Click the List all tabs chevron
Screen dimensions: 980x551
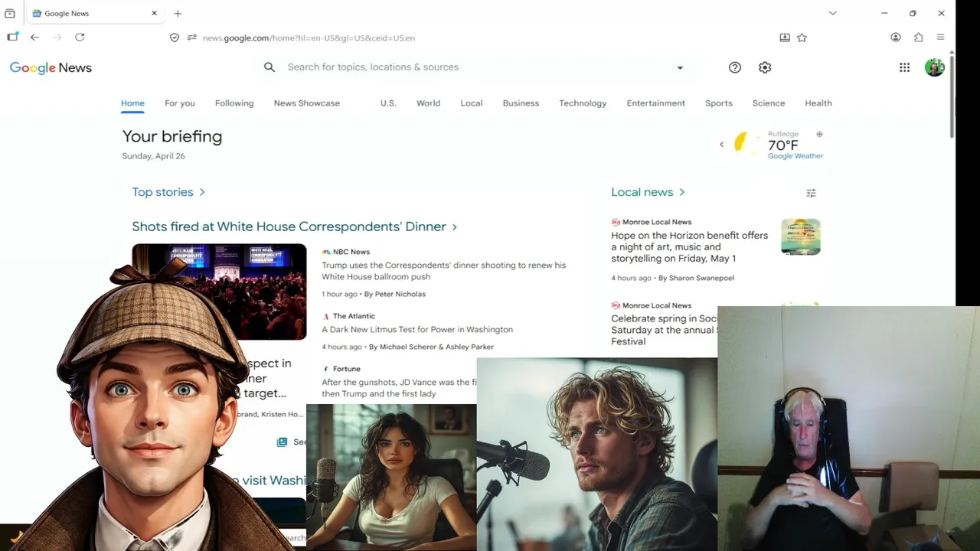pyautogui.click(x=832, y=13)
